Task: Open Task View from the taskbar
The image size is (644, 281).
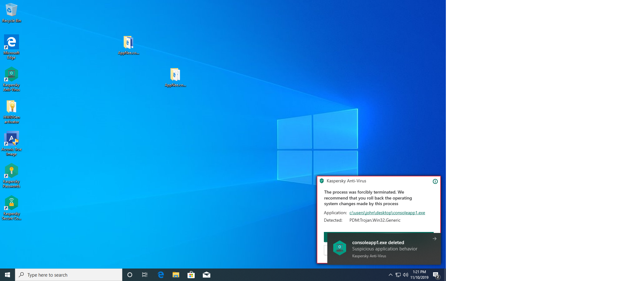Action: [145, 275]
